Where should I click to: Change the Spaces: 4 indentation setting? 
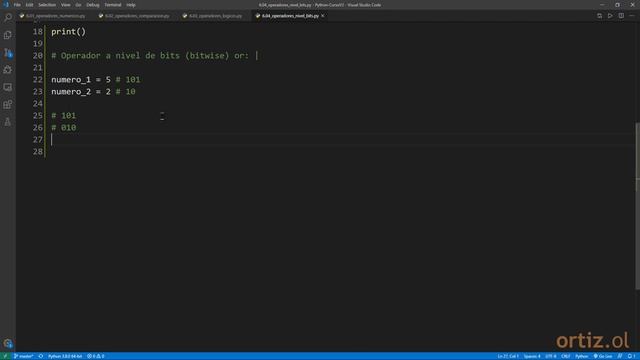[x=532, y=356]
